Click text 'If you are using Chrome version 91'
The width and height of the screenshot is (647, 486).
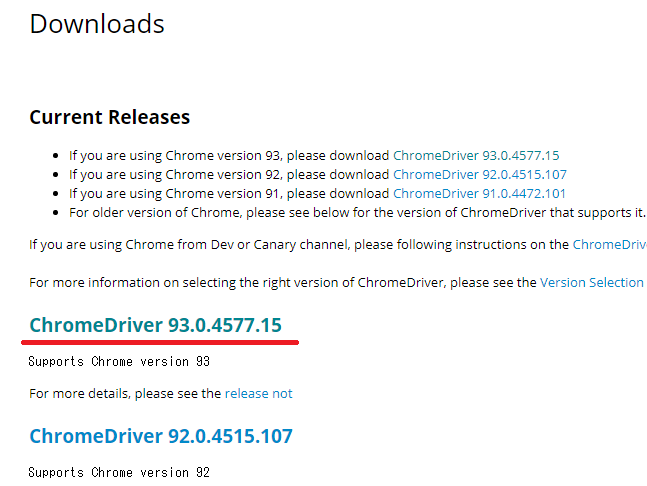tap(175, 193)
